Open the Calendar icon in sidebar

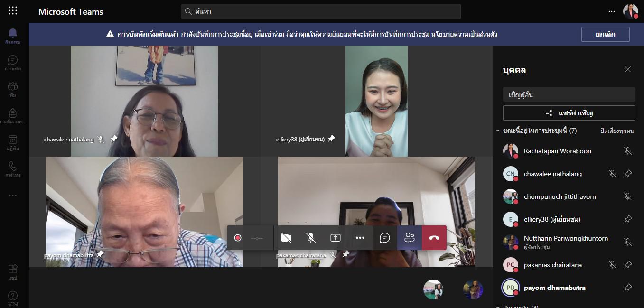pos(13,141)
